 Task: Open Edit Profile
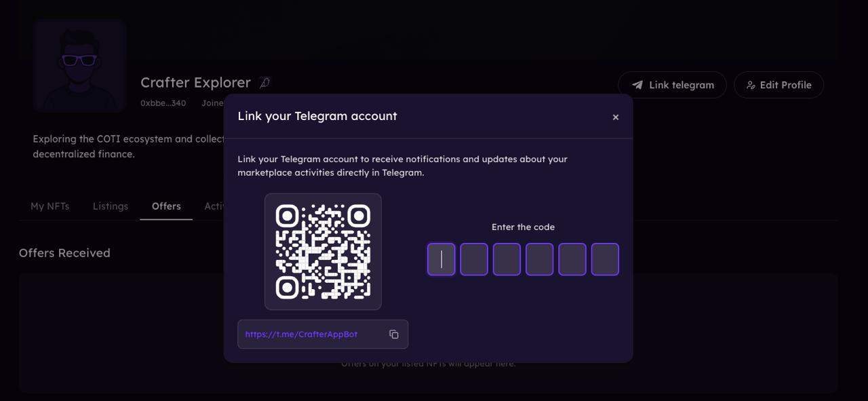(x=778, y=85)
